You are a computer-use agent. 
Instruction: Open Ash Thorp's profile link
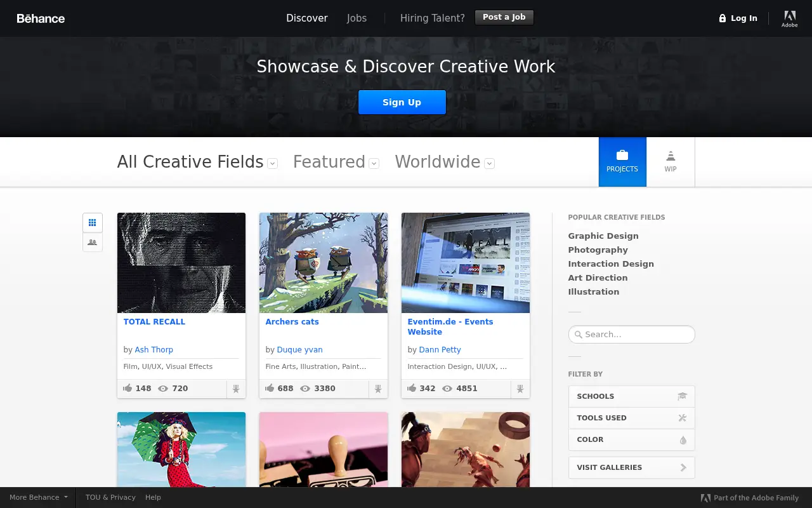click(x=154, y=350)
